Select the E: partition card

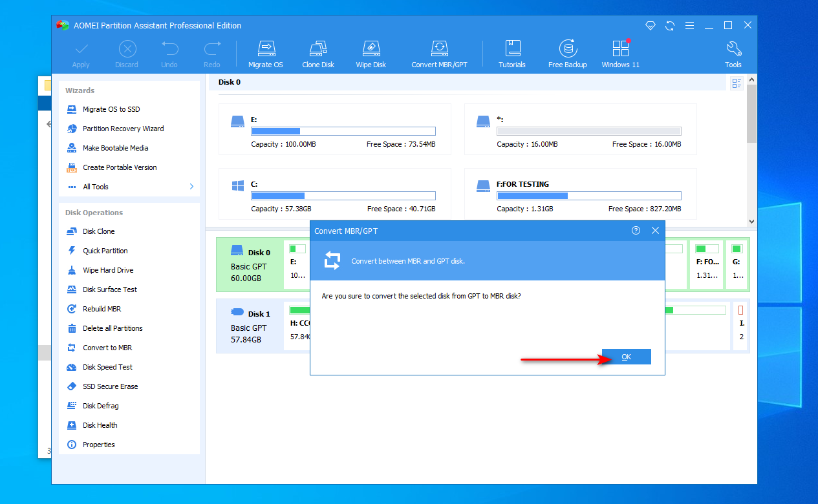[x=334, y=129]
